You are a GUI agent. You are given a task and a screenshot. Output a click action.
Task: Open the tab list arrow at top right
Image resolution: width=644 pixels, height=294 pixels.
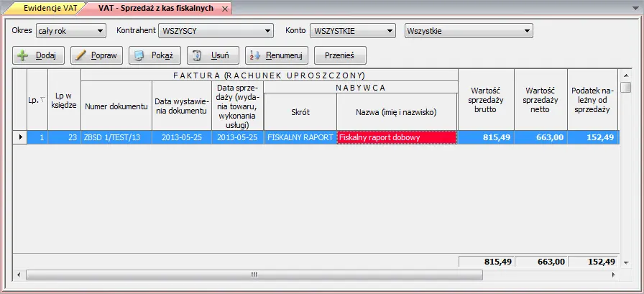coord(637,8)
